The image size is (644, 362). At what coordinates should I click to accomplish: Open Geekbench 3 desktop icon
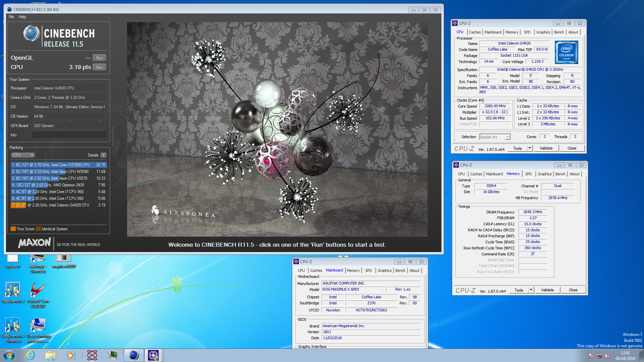tap(13, 292)
